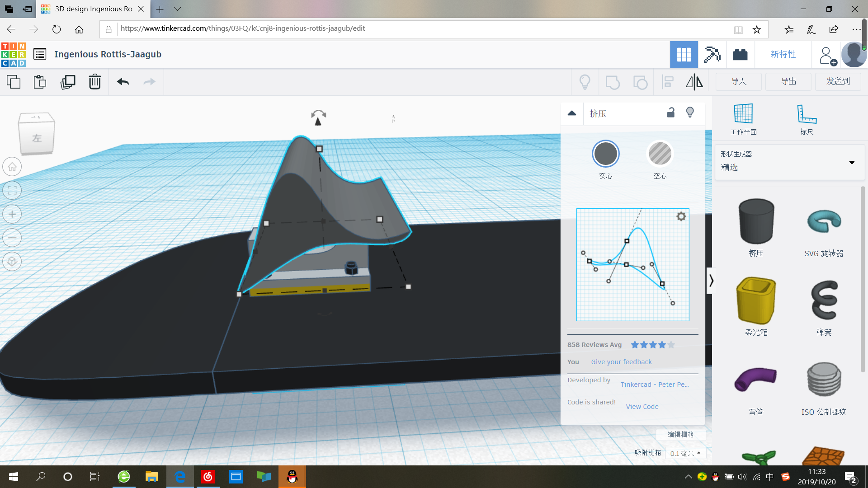Undo the last action
Screen dimensions: 868x488
point(123,82)
